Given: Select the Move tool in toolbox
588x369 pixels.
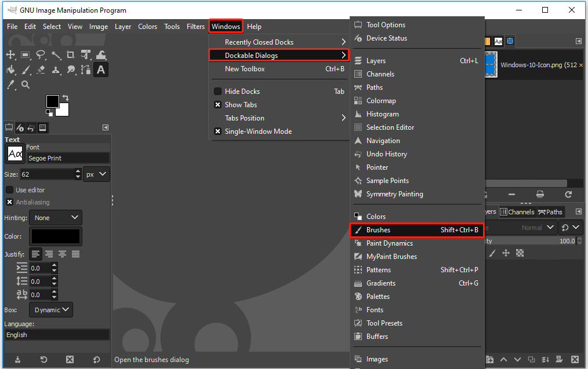Looking at the screenshot, I should (10, 55).
